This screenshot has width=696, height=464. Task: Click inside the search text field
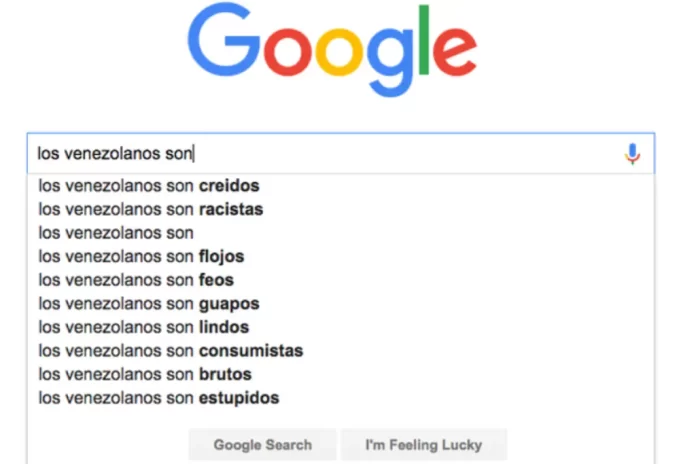[340, 153]
